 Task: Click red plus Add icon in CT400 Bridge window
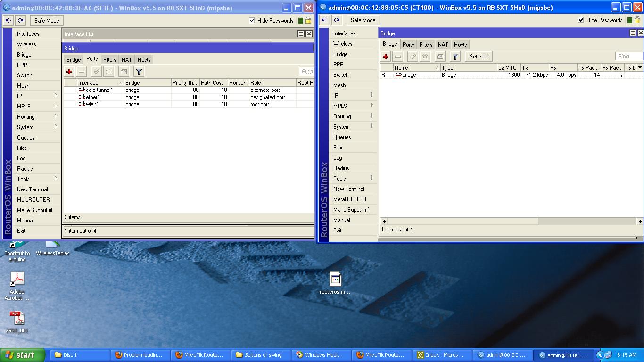tap(386, 57)
